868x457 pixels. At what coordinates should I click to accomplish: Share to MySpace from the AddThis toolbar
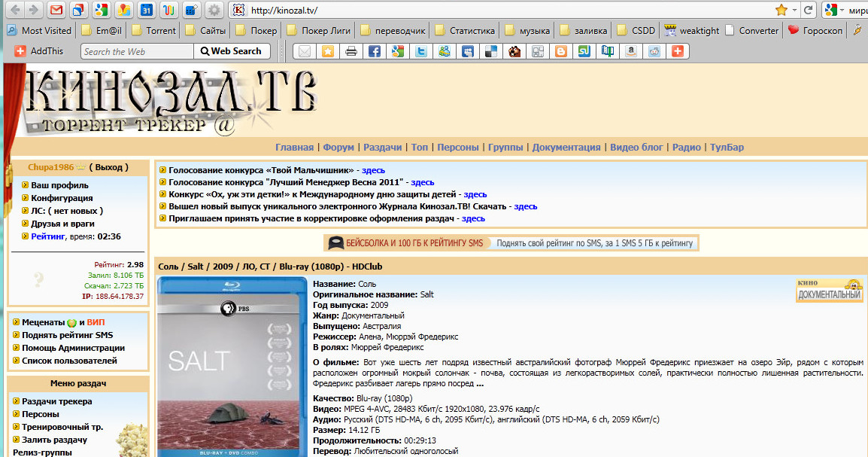(x=468, y=51)
